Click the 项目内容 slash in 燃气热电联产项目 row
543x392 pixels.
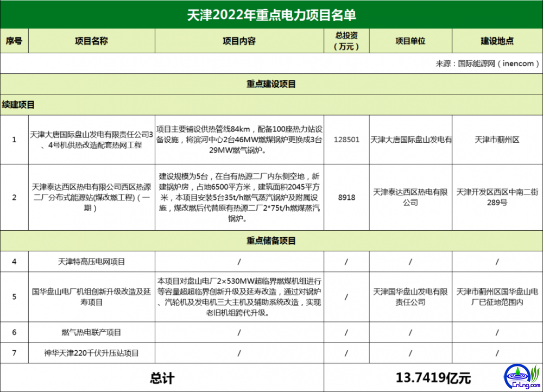click(239, 333)
